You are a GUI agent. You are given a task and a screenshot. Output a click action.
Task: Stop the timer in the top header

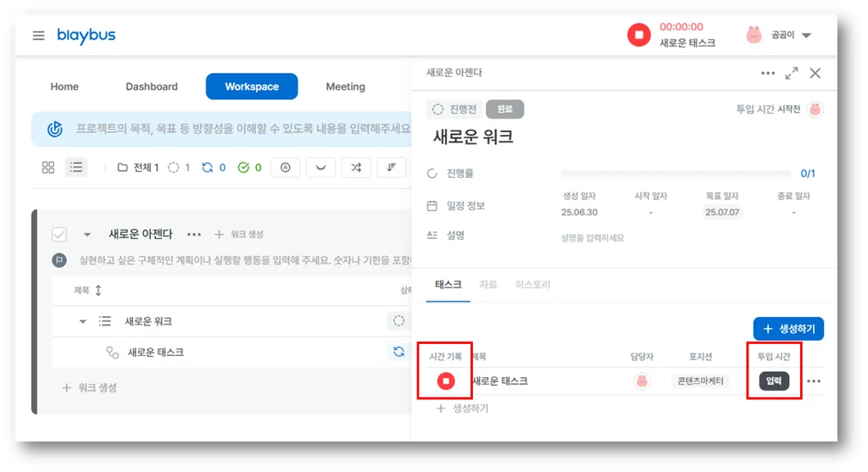[x=638, y=36]
